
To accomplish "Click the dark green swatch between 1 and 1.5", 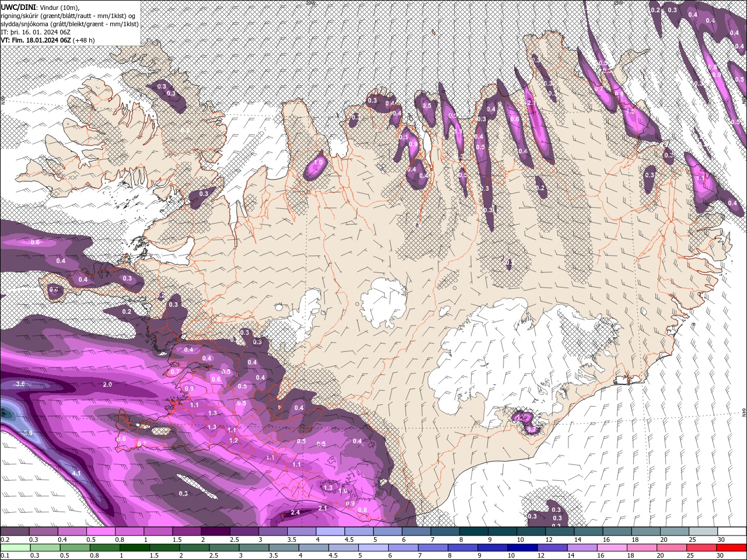I will (134, 548).
